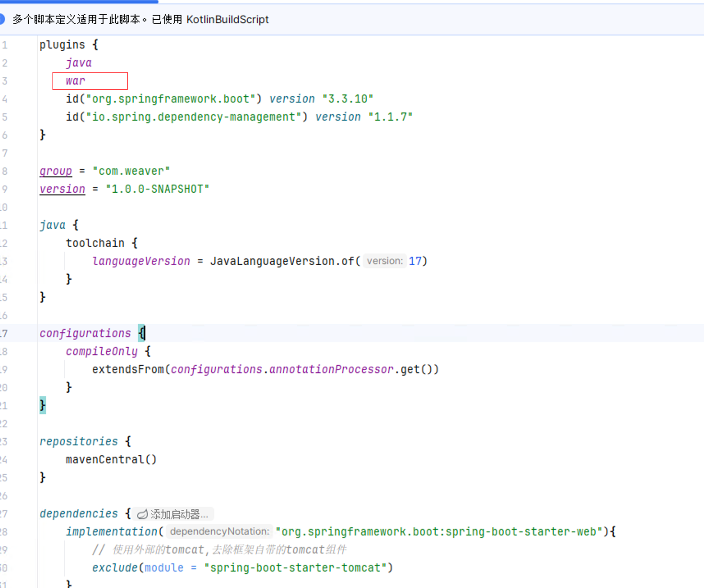Click the "spring-boot-starter-tomcat" exclude string
This screenshot has width=704, height=588.
(x=295, y=567)
